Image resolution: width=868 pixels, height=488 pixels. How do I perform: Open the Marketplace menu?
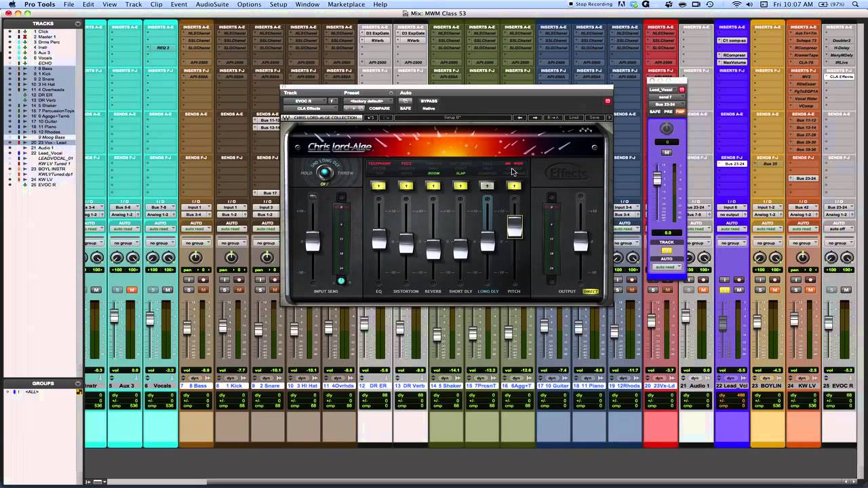tap(347, 4)
